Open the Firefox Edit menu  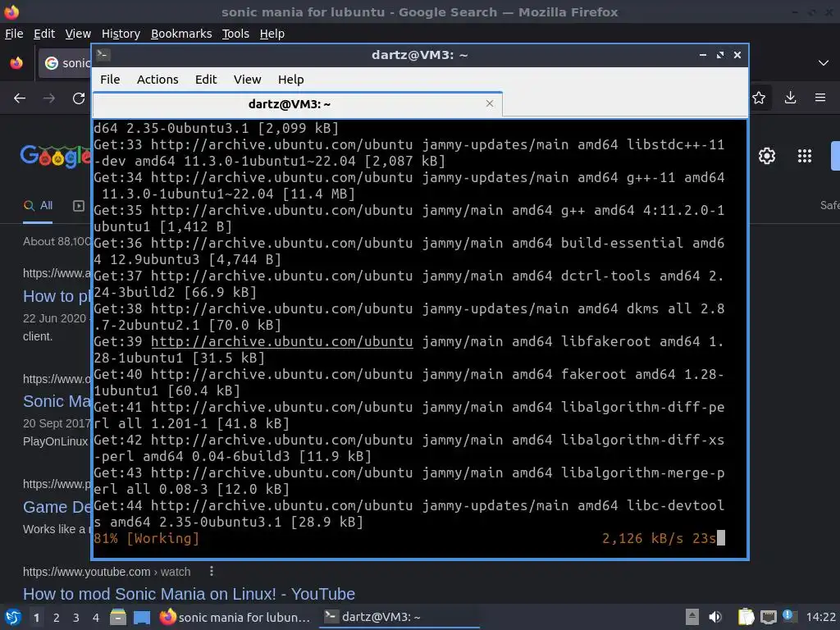[44, 34]
